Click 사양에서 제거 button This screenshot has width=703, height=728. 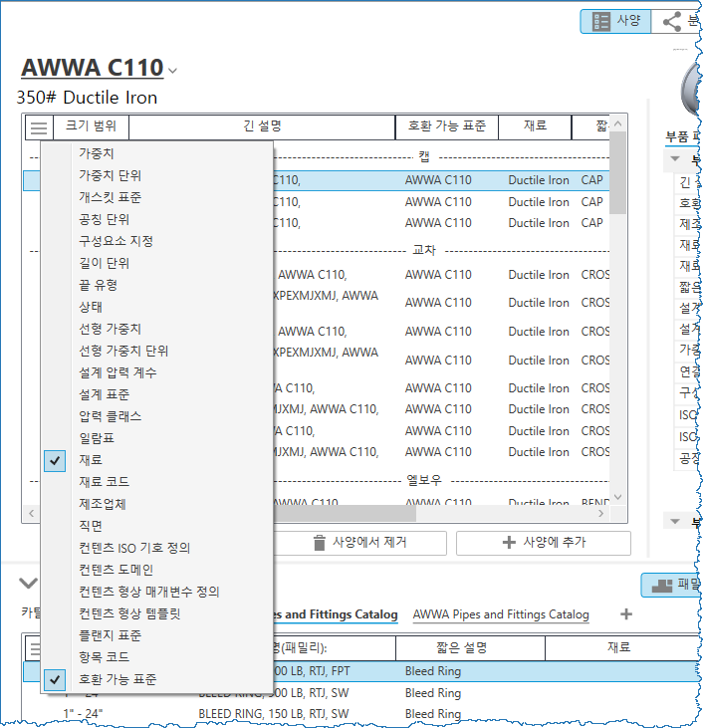point(359,543)
